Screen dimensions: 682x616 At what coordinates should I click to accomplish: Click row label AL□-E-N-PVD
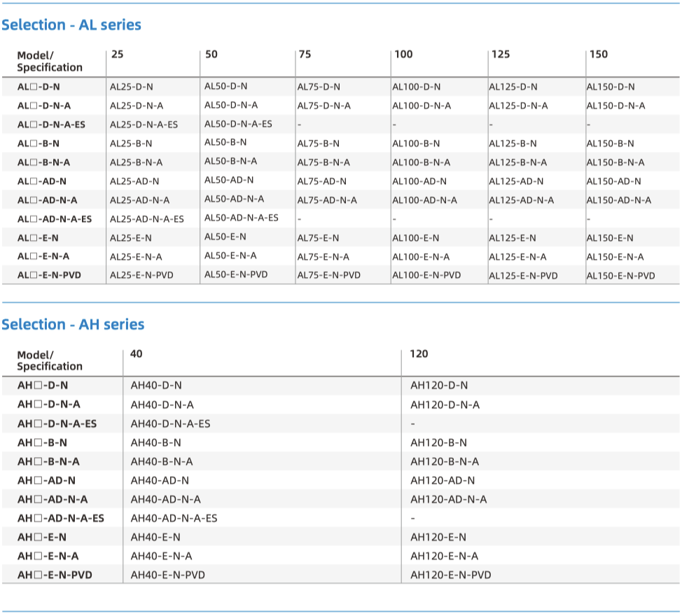49,275
